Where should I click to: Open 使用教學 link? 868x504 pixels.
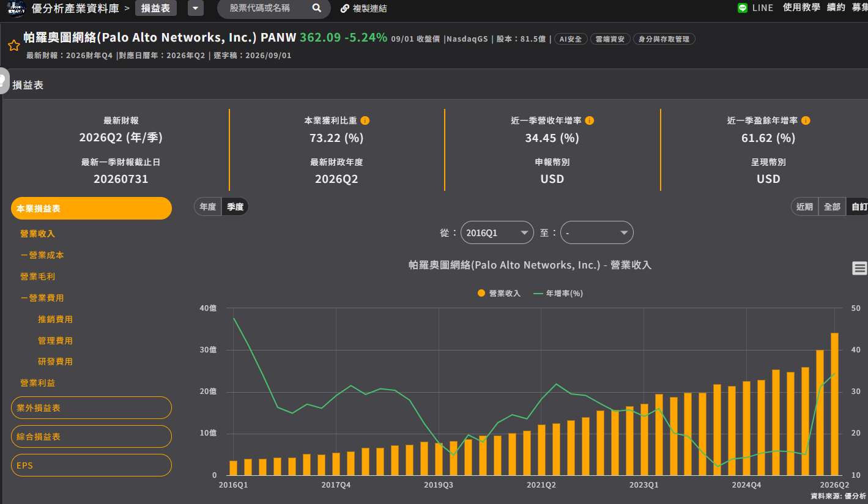pos(801,7)
